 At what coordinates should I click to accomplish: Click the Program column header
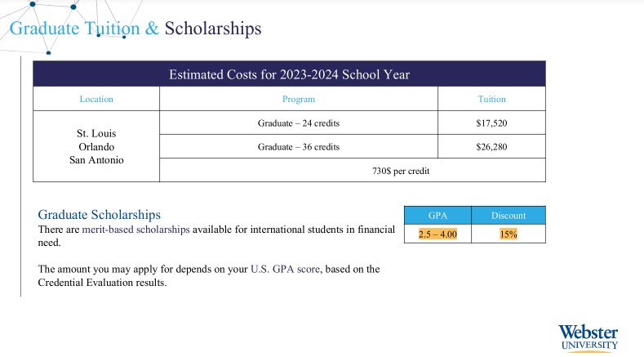click(x=298, y=99)
